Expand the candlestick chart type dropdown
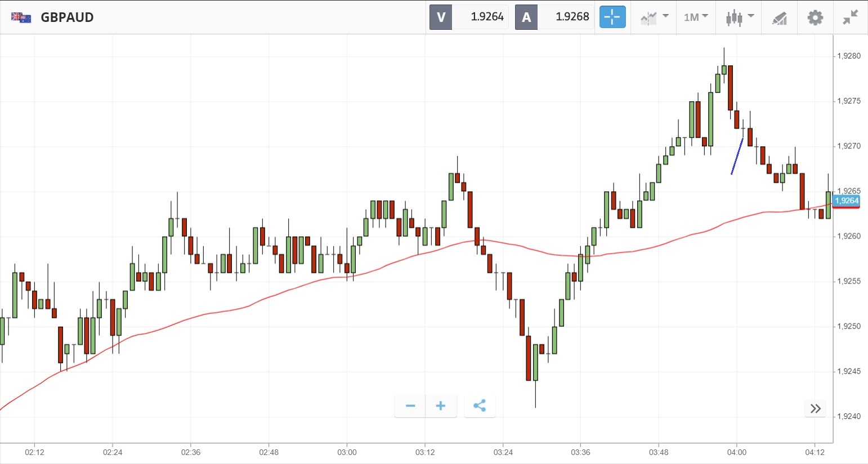 point(739,17)
